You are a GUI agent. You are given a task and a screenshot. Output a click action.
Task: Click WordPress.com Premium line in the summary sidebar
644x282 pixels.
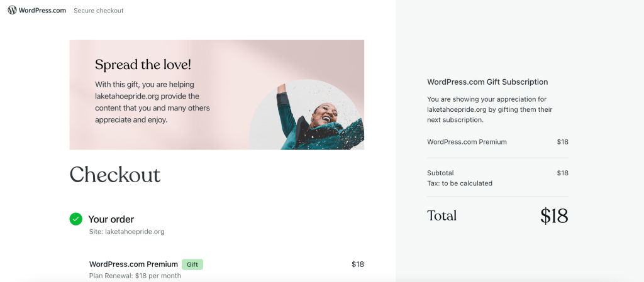[467, 142]
